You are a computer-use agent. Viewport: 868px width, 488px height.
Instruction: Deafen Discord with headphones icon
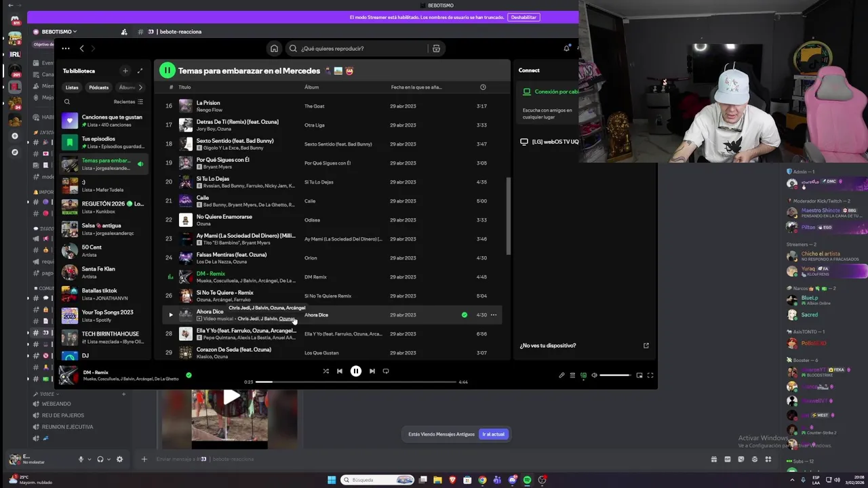pos(100,459)
